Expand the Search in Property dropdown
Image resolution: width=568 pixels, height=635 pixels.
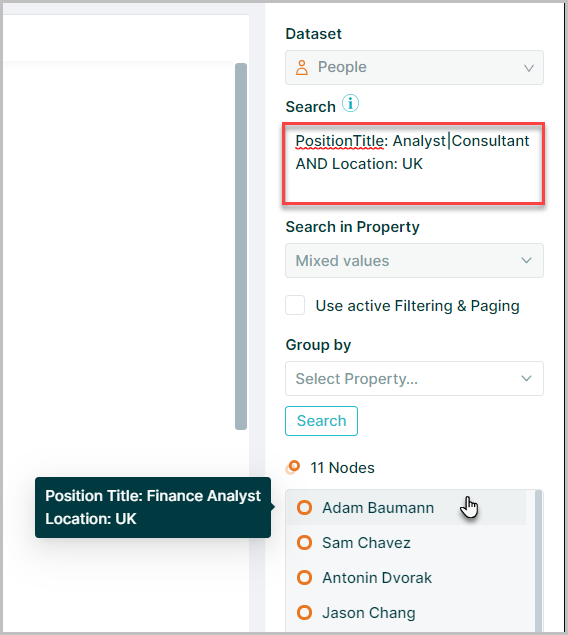tap(414, 260)
